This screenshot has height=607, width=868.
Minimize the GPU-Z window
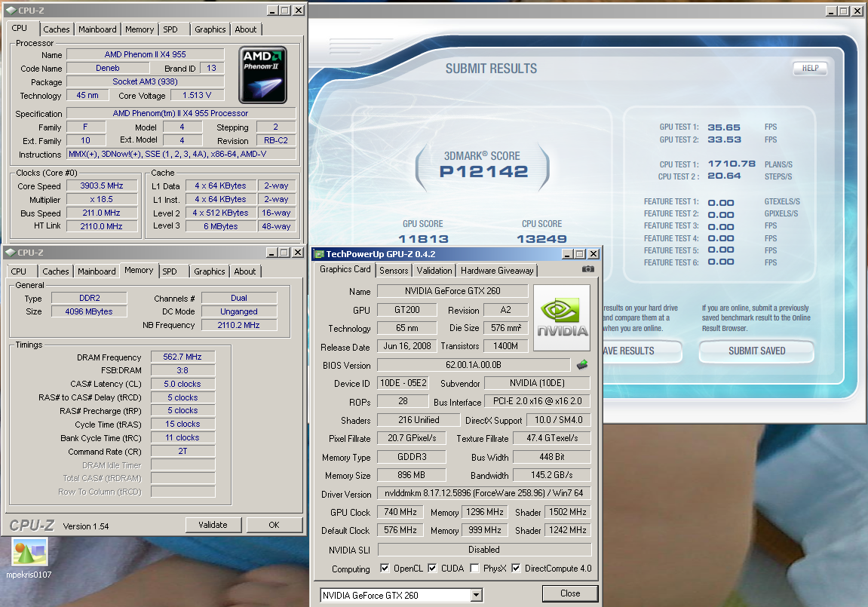click(x=567, y=254)
